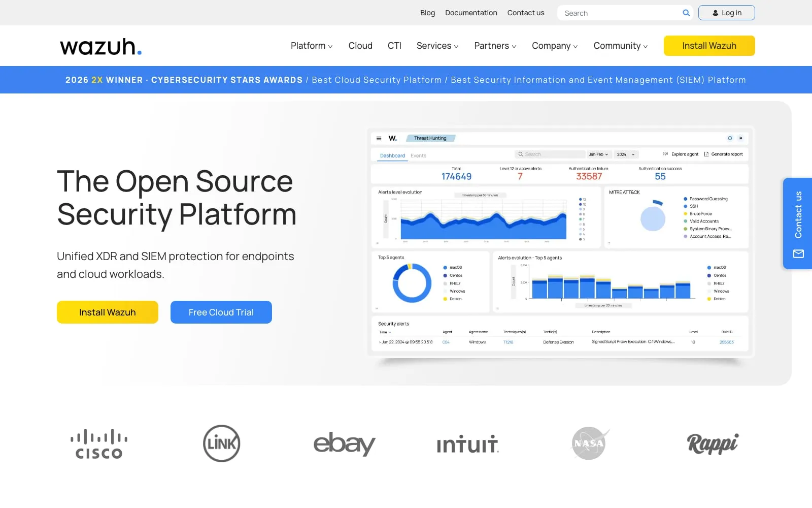Click the Explore agent button
The height and width of the screenshot is (508, 812).
(x=681, y=154)
